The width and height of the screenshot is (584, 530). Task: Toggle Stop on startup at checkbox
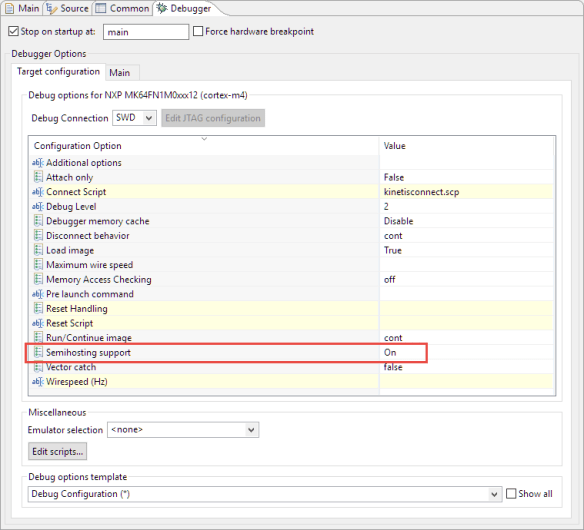click(13, 31)
